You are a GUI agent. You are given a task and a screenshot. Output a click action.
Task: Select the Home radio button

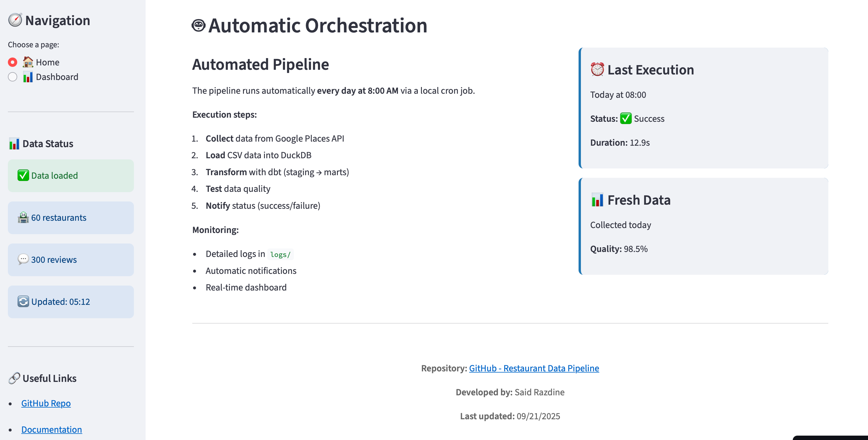[13, 62]
